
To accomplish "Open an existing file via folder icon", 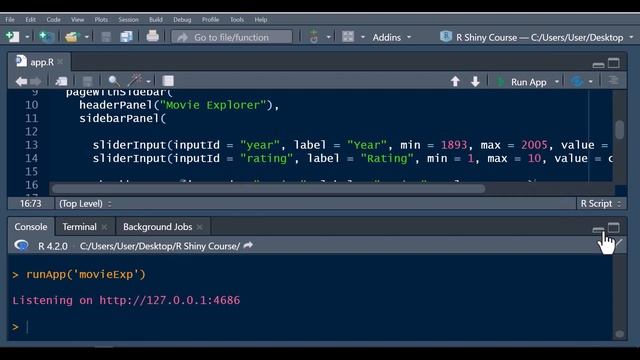I will point(71,37).
